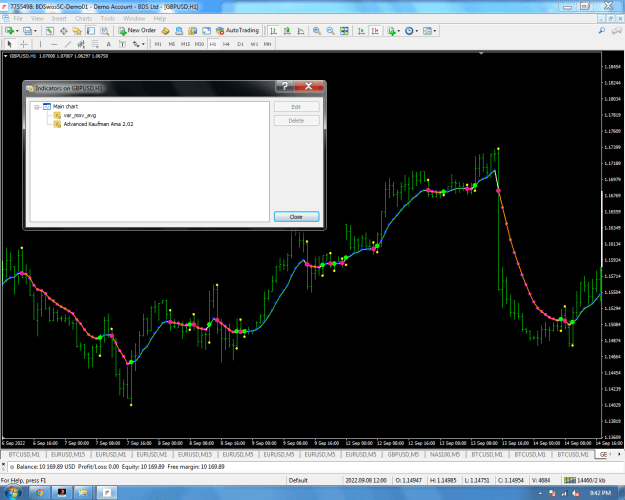Select the Text Label tool

pyautogui.click(x=122, y=44)
